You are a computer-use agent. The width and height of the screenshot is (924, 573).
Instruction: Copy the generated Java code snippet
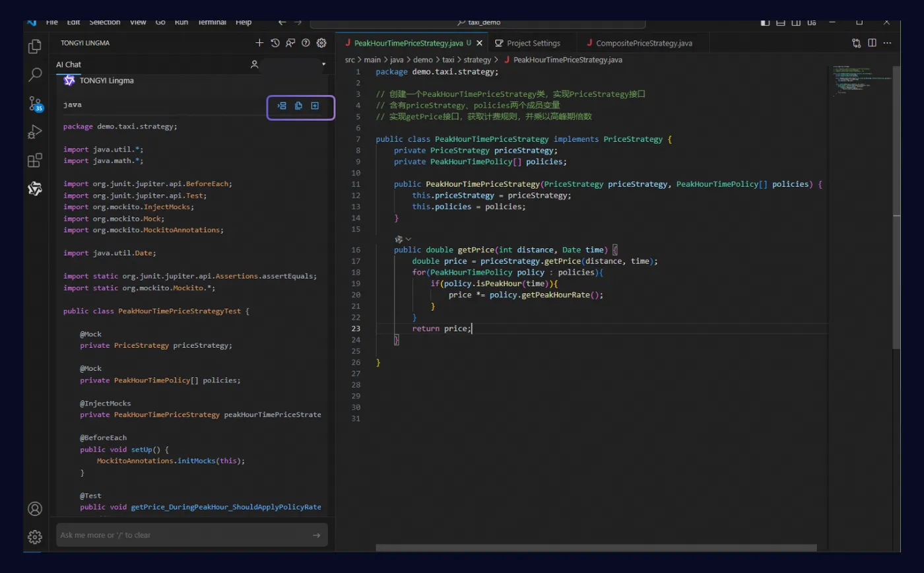pyautogui.click(x=298, y=106)
